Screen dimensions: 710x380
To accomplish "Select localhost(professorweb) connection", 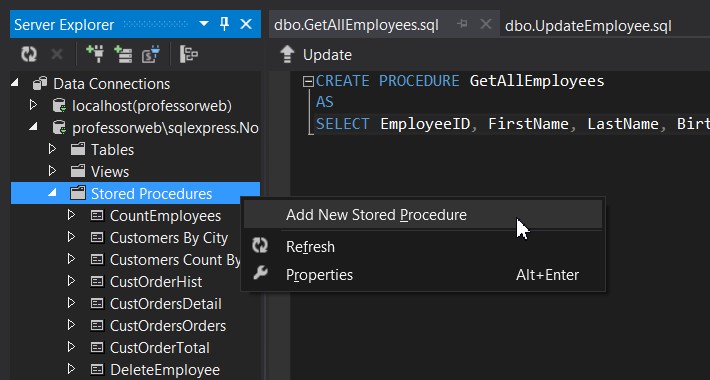I will point(152,106).
